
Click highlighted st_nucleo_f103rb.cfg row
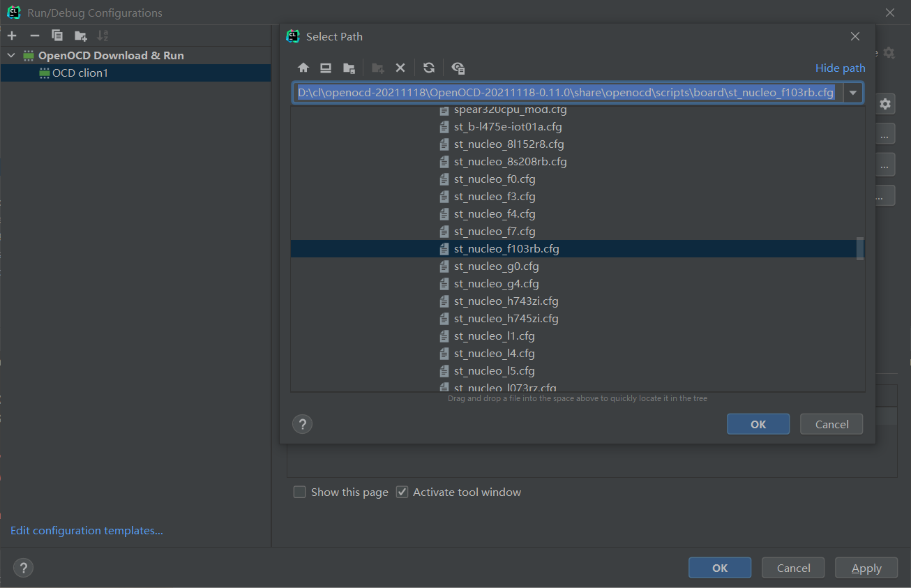click(573, 249)
